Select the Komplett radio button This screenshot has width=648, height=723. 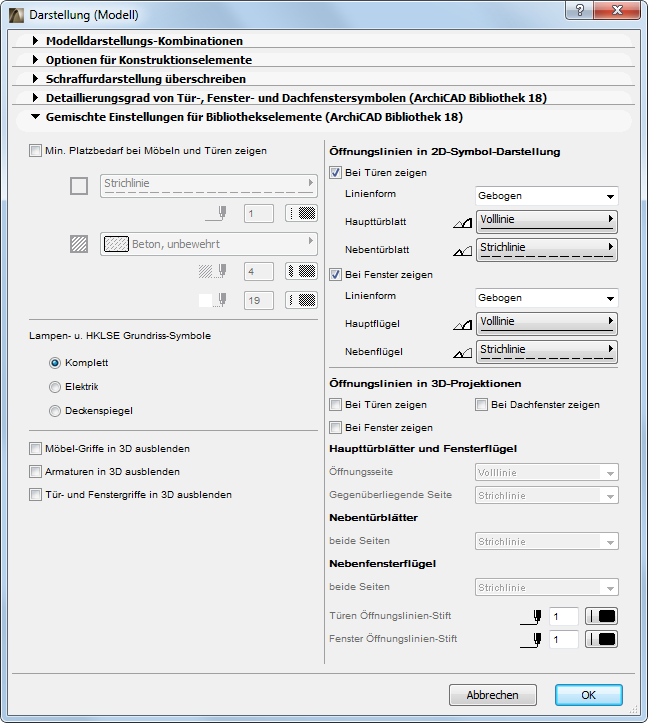55,363
